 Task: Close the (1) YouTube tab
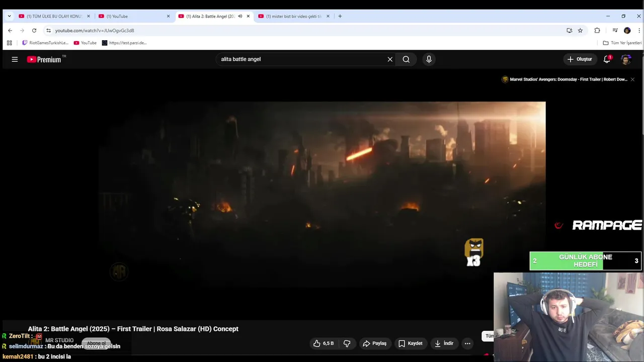click(168, 16)
